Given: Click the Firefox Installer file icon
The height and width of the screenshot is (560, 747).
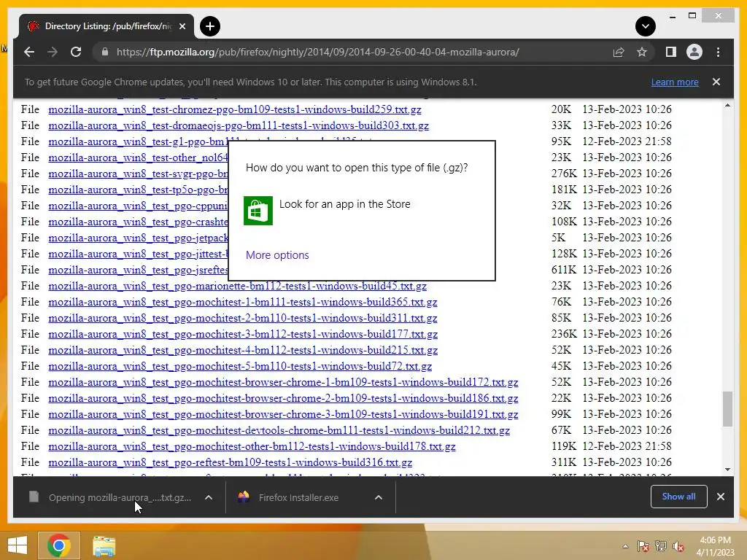Looking at the screenshot, I should [x=244, y=497].
